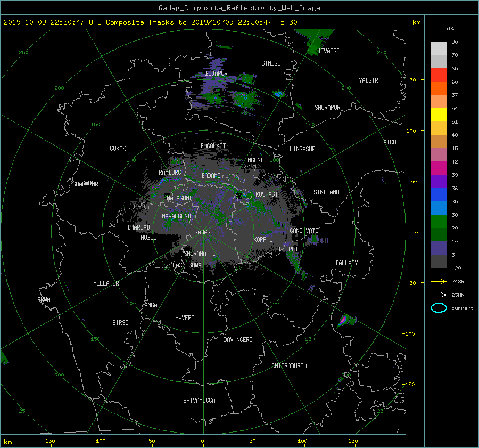479x448 pixels.
Task: Click the GOKAK city label
Action: tap(118, 149)
